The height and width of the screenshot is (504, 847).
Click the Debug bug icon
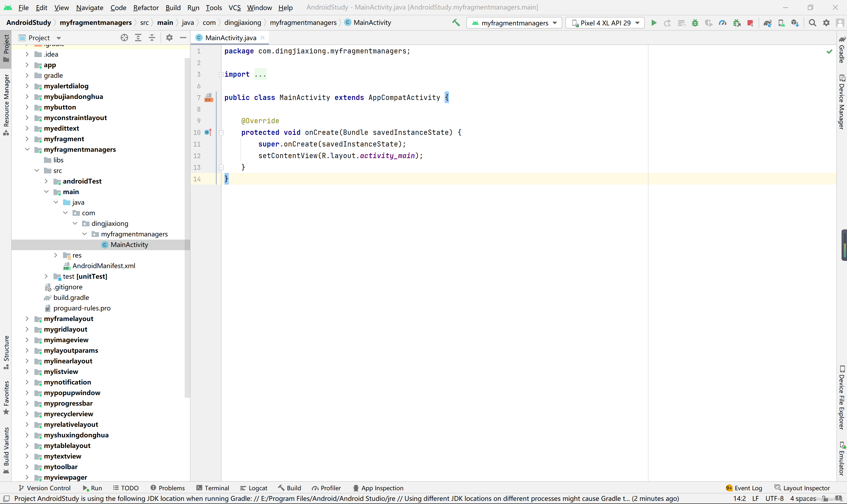[695, 23]
